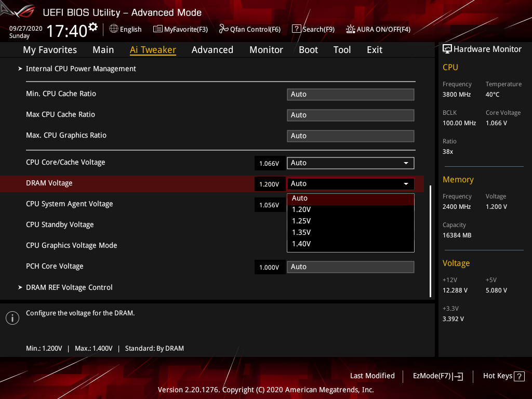
Task: Click the 1.000V PCH voltage readout
Action: pos(270,268)
